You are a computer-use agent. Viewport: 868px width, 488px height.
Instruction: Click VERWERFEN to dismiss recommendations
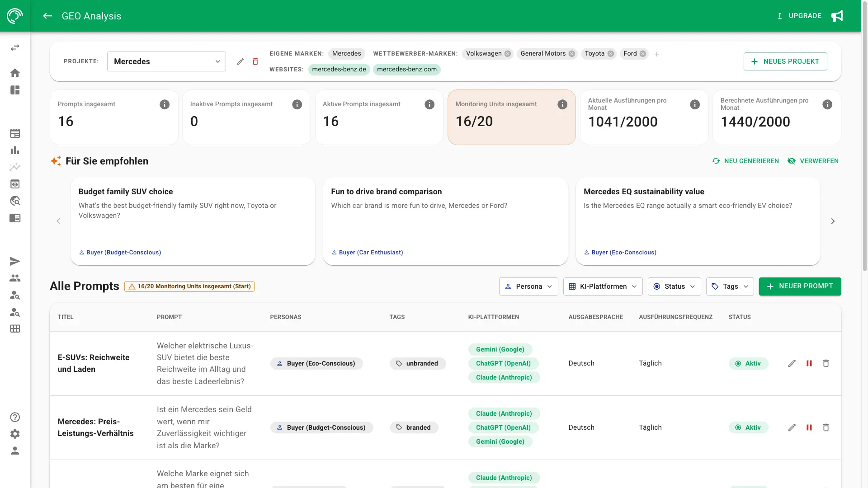(813, 161)
